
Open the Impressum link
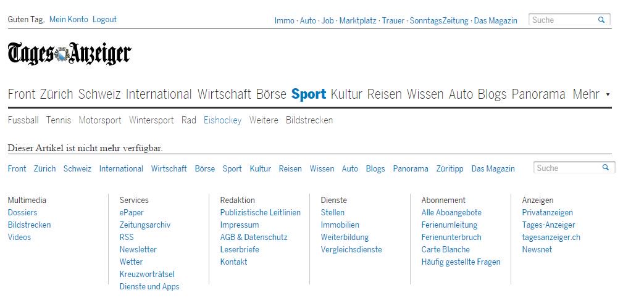click(x=240, y=225)
